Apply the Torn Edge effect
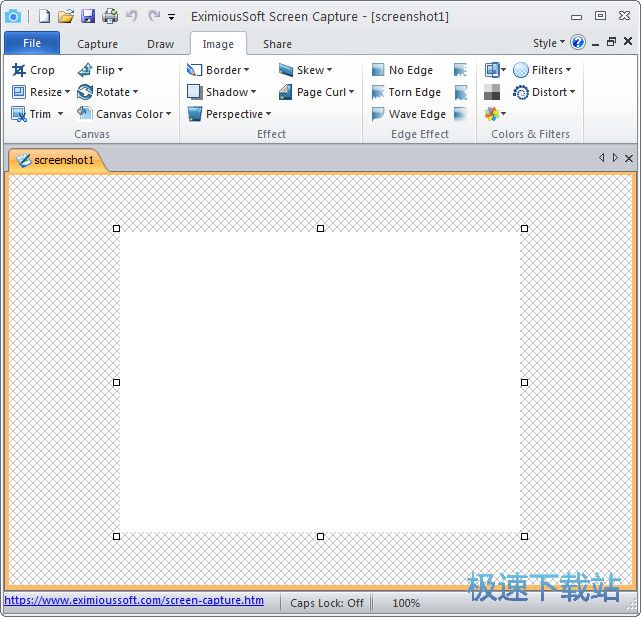 point(406,92)
